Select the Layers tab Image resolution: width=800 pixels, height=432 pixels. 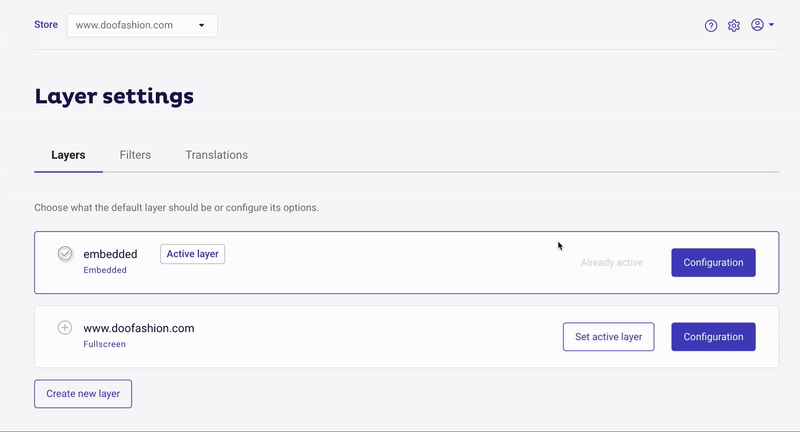pos(68,155)
